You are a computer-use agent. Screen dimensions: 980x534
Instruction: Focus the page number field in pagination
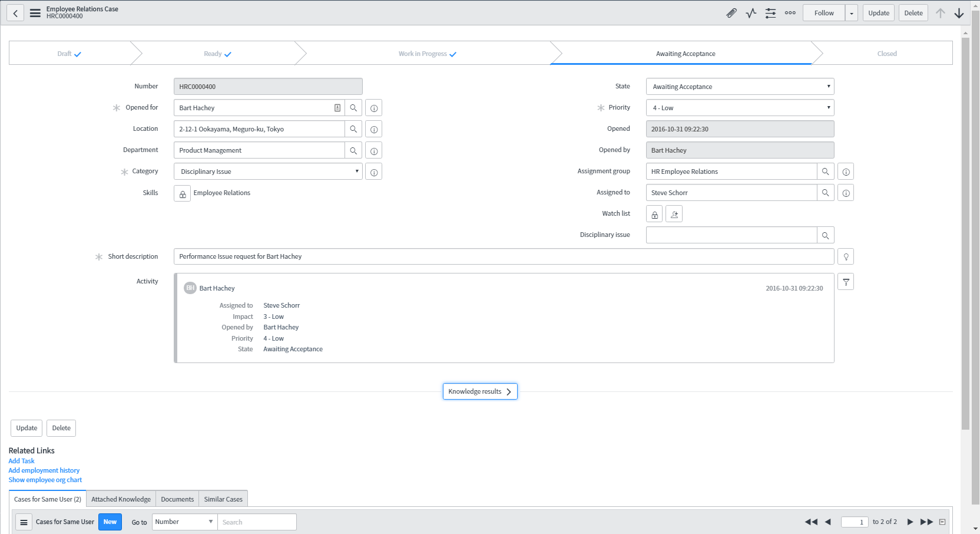tap(855, 522)
